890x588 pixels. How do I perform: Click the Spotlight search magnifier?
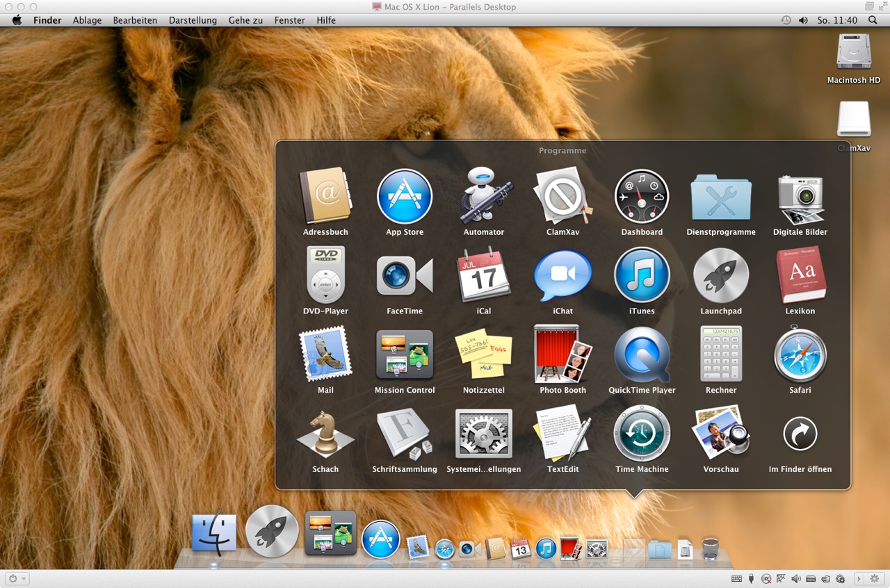[873, 20]
